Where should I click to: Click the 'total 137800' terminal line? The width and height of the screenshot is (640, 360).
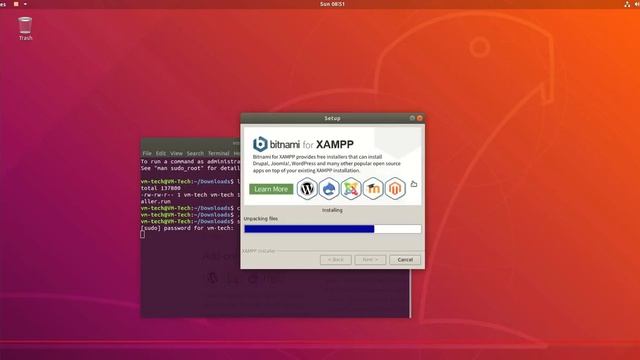160,188
